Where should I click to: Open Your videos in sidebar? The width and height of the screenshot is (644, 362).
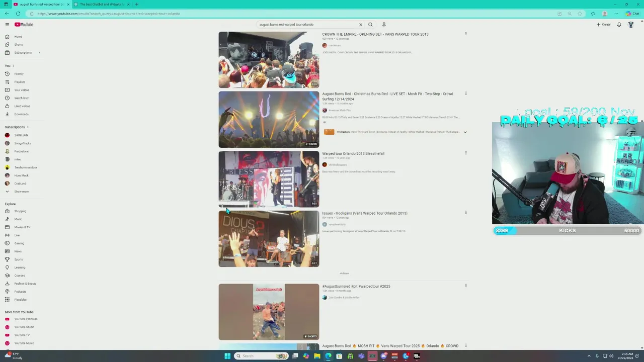22,90
